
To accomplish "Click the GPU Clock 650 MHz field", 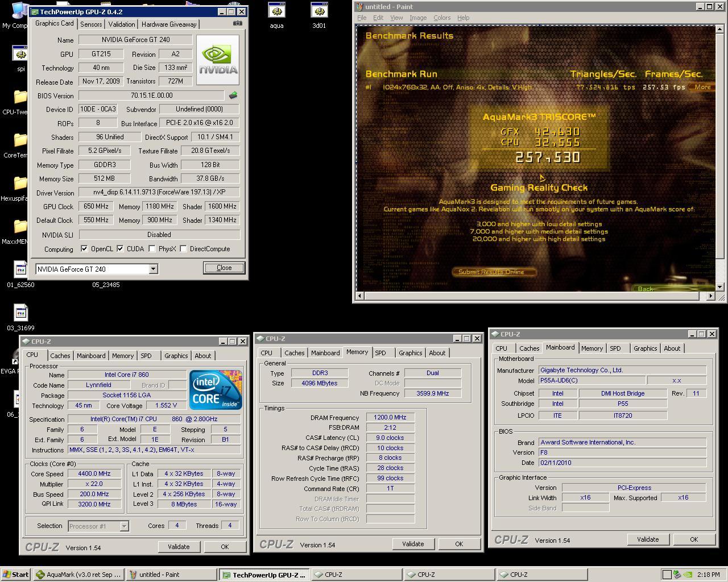I will pyautogui.click(x=96, y=206).
